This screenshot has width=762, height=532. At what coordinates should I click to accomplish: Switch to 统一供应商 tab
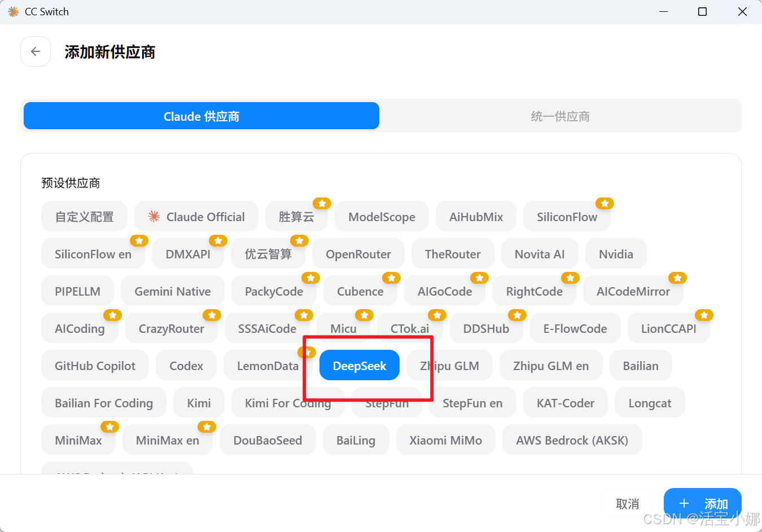[x=560, y=116]
